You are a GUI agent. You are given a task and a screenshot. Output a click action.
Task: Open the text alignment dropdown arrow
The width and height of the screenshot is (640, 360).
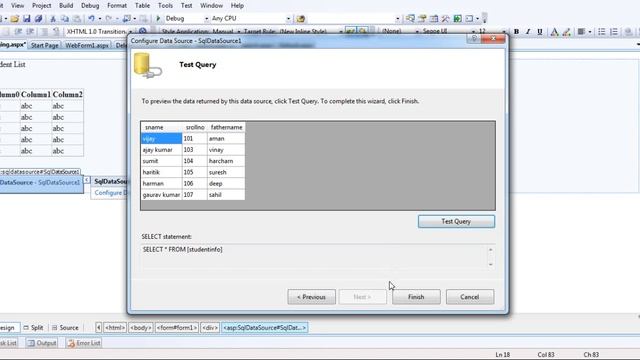590,32
